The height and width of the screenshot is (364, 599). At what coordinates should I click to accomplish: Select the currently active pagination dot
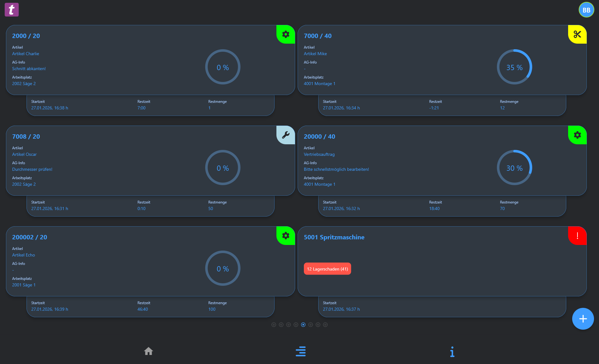[x=303, y=324]
